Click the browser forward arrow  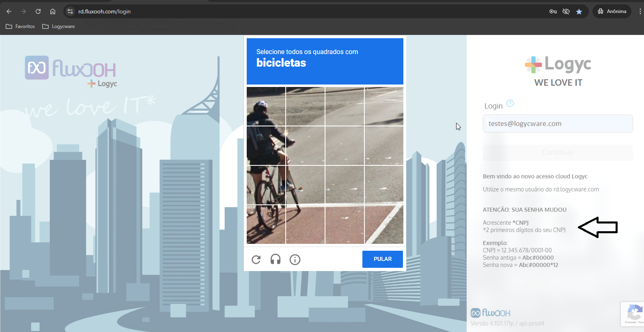coord(24,11)
